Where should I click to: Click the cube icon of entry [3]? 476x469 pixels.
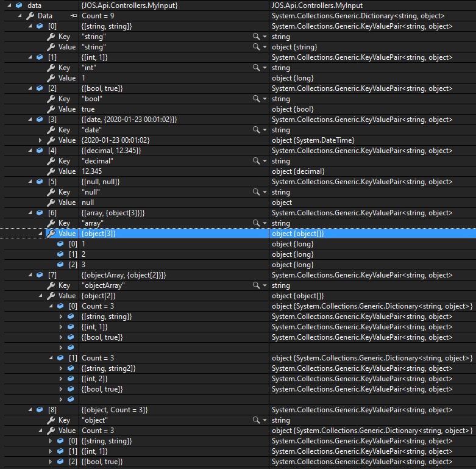40,120
